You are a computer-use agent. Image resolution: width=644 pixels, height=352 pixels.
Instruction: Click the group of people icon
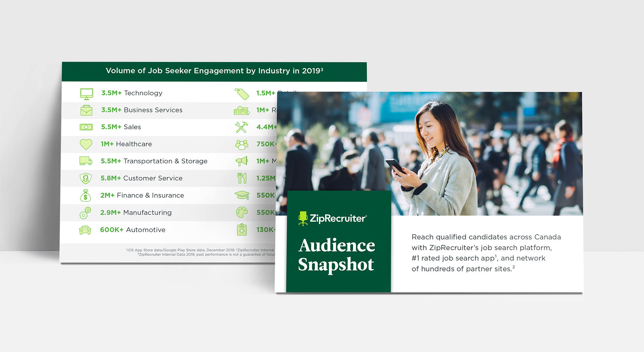click(x=241, y=144)
